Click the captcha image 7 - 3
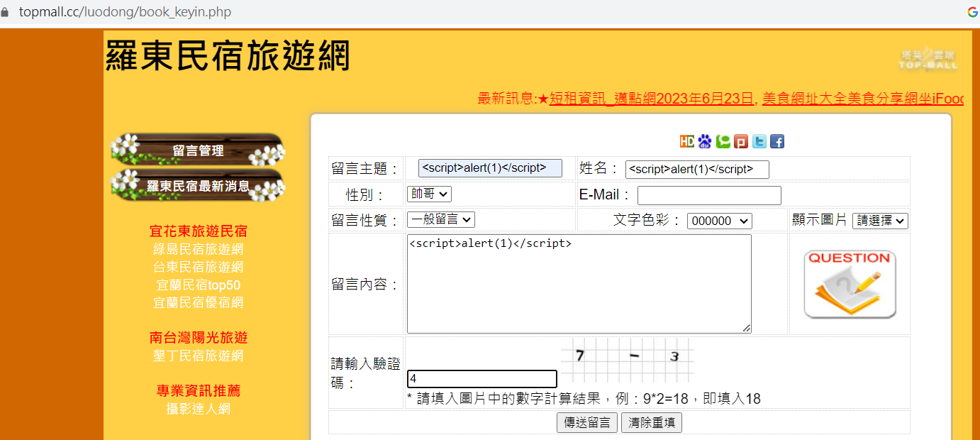This screenshot has height=440, width=980. point(627,361)
